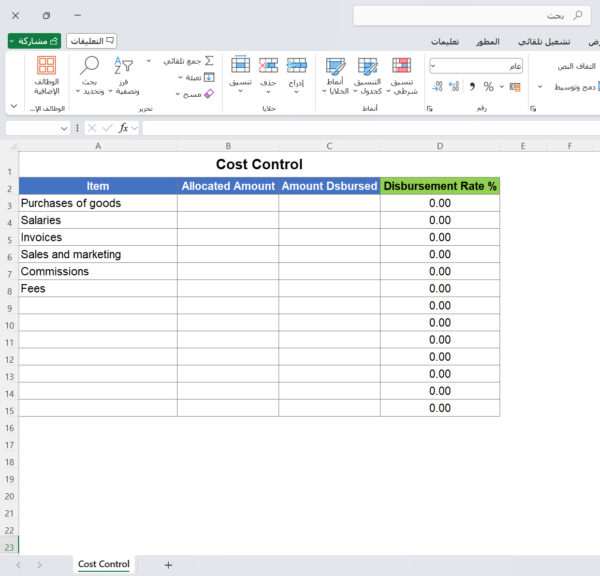This screenshot has width=600, height=576.
Task: Switch to the Cost Control sheet tab
Action: [x=103, y=565]
